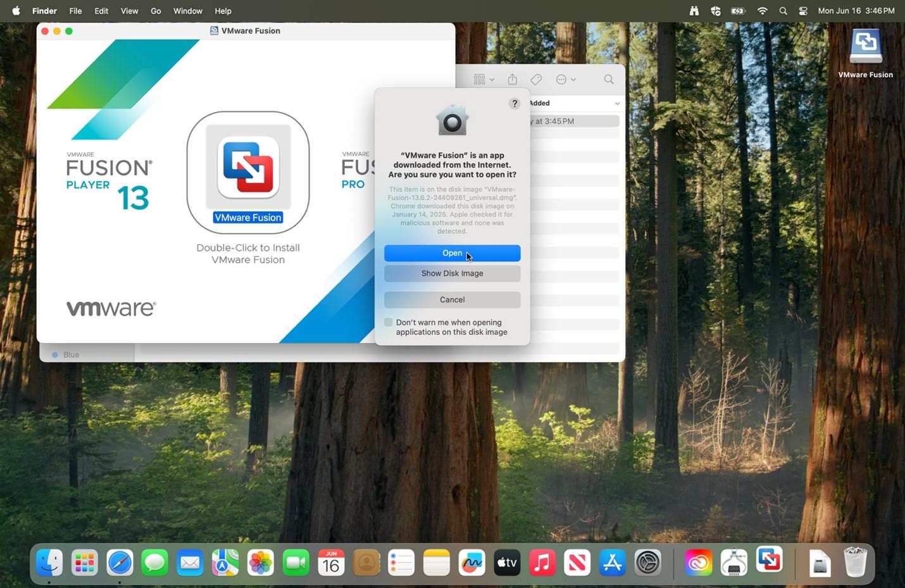Screen dimensions: 905x588
Task: Click the Finder Tags toolbar icon
Action: [536, 80]
